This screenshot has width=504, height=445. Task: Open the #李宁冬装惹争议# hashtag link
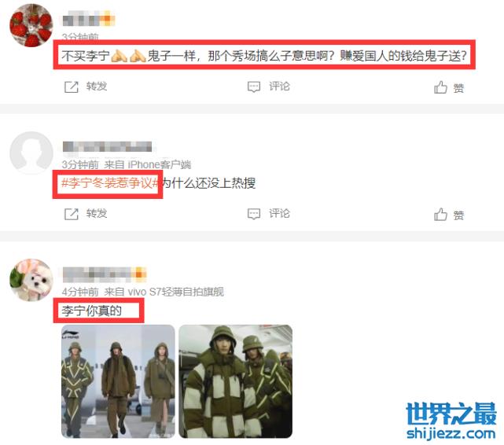pos(110,183)
